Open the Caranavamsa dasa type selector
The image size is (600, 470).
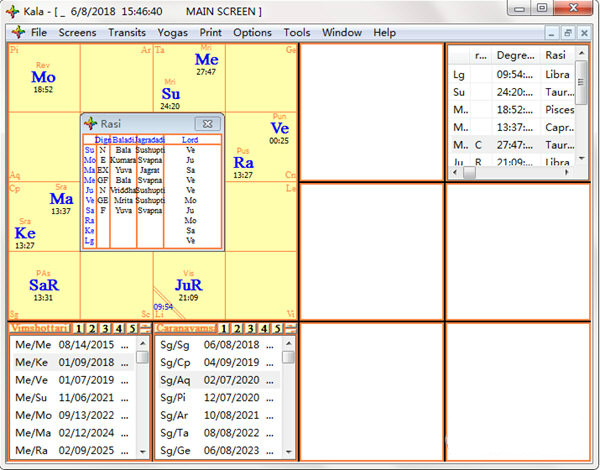click(186, 328)
